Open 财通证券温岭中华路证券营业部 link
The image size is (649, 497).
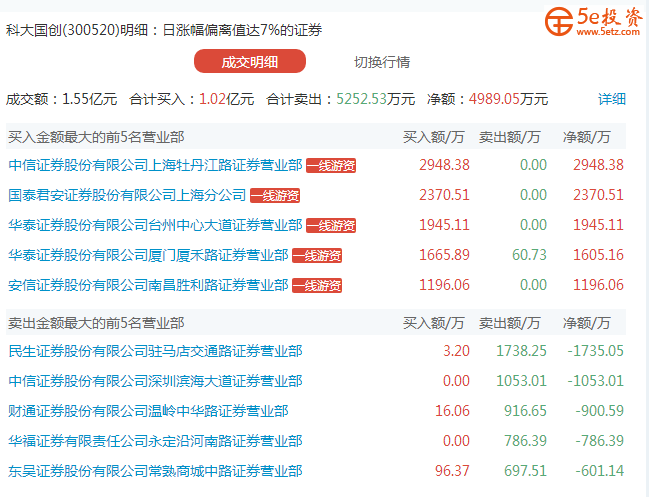[148, 411]
